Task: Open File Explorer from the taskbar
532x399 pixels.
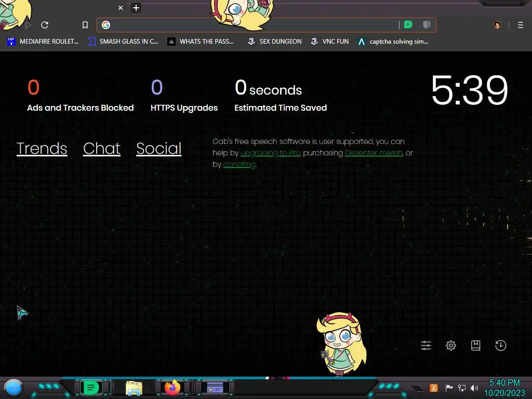Action: coord(134,388)
